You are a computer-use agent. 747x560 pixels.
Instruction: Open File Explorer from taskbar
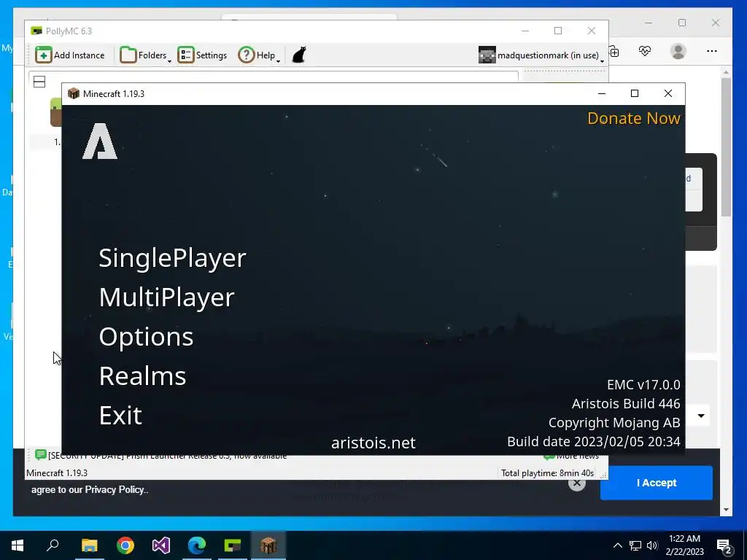coord(89,545)
